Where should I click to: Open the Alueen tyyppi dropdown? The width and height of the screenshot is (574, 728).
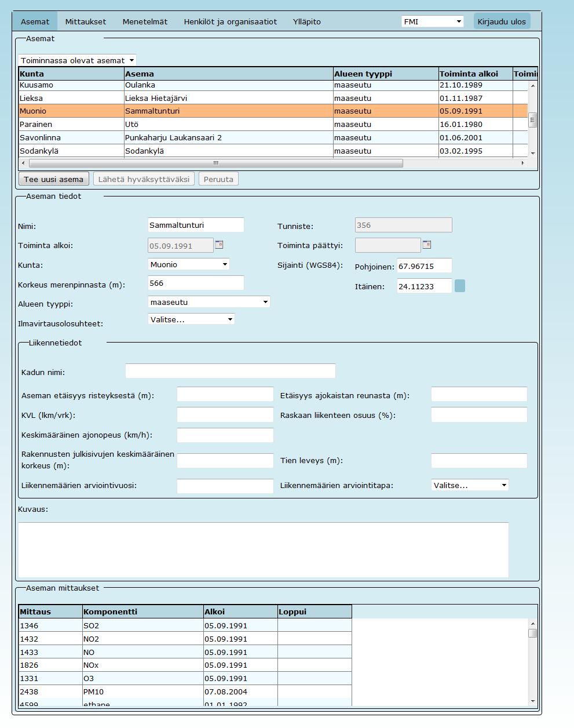point(209,302)
